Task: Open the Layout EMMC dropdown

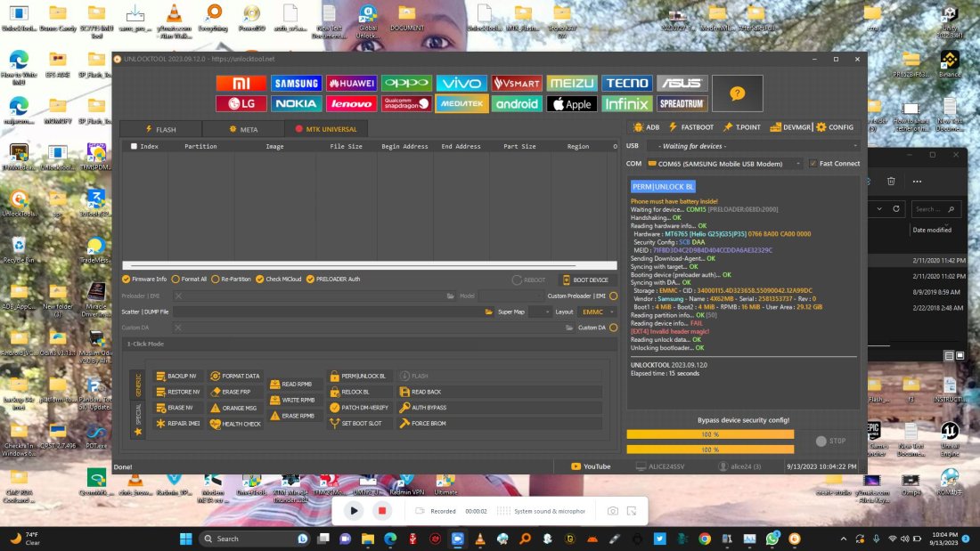Action: [598, 312]
